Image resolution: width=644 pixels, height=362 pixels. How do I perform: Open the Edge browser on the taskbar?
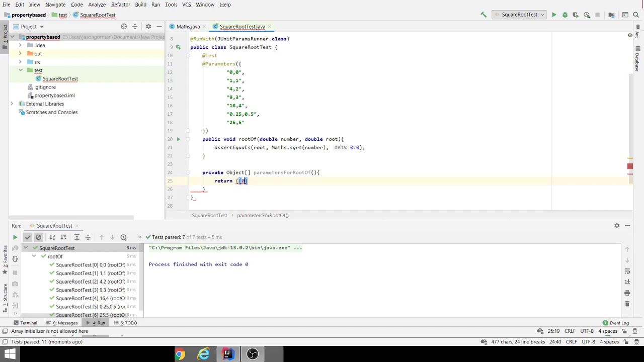tap(203, 354)
